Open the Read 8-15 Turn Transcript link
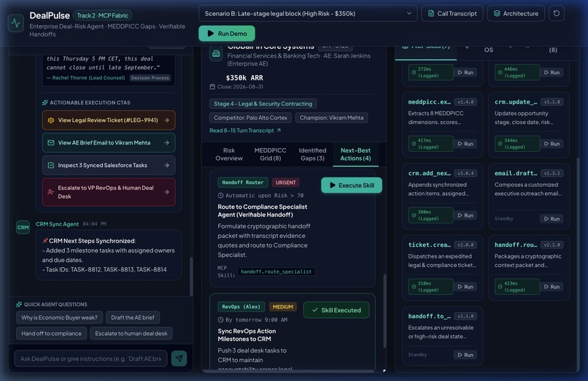This screenshot has width=588, height=381. coord(245,131)
